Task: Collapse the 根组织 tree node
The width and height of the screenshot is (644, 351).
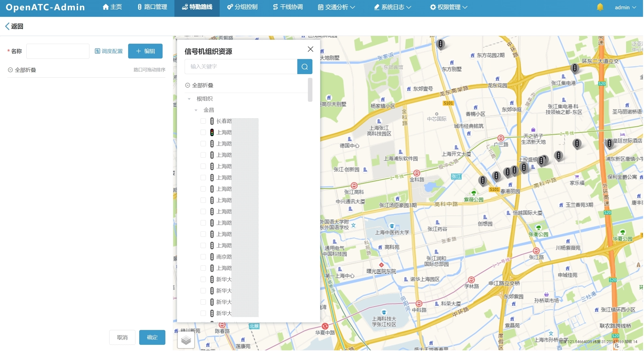Action: click(x=189, y=99)
